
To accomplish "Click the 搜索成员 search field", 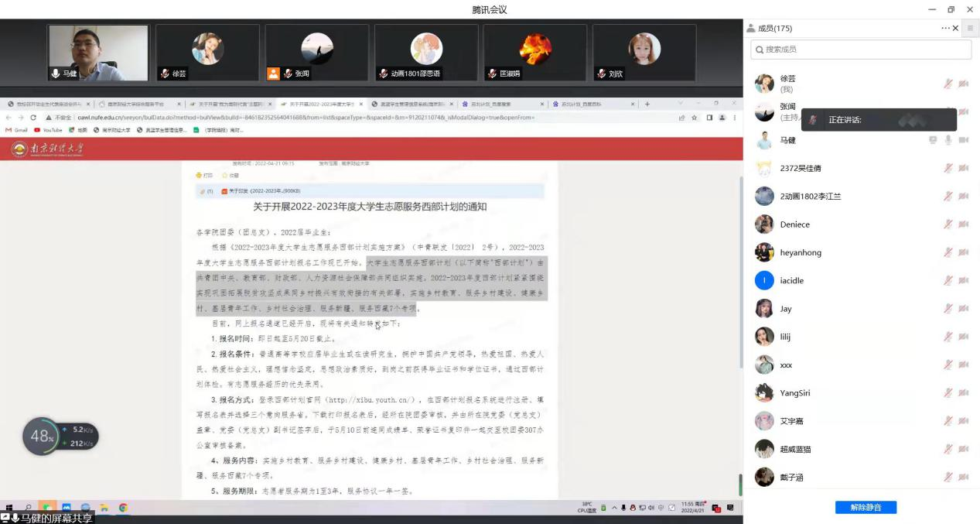I will pos(861,50).
